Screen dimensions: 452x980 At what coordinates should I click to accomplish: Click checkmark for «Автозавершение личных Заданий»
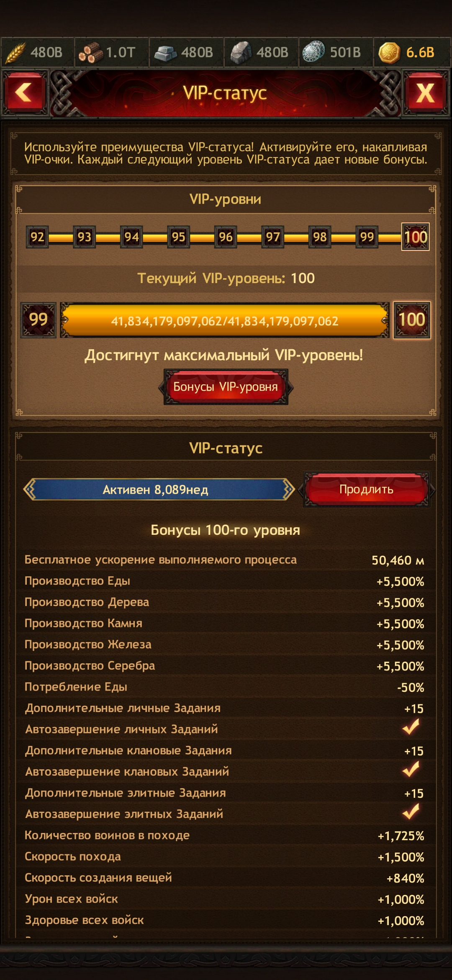point(411,727)
